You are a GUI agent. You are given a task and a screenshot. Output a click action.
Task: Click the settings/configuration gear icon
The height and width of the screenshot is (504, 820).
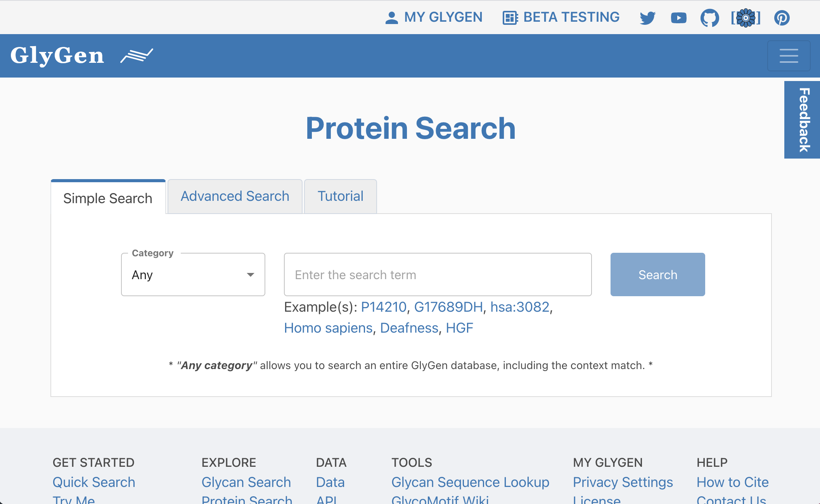[746, 17]
